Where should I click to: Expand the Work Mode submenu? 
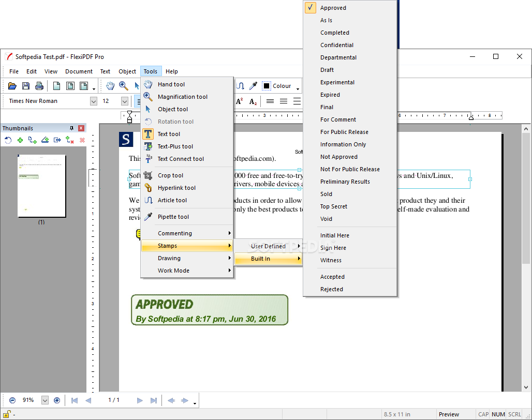[x=187, y=271]
